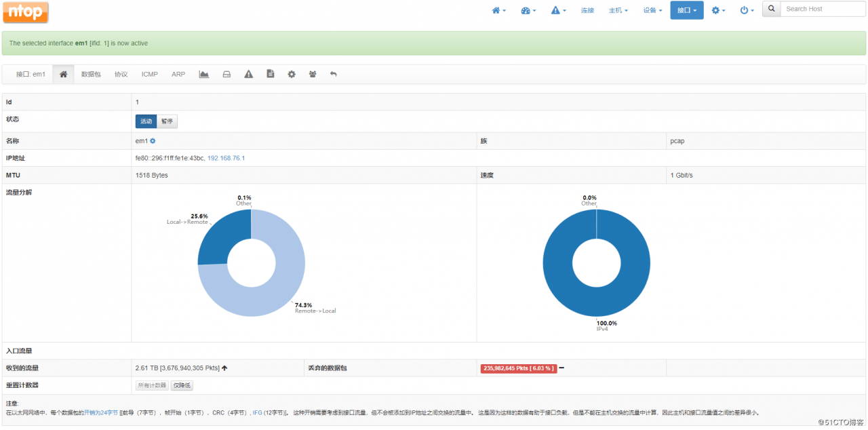Open the document report icon tab
The width and height of the screenshot is (868, 430).
tap(270, 74)
